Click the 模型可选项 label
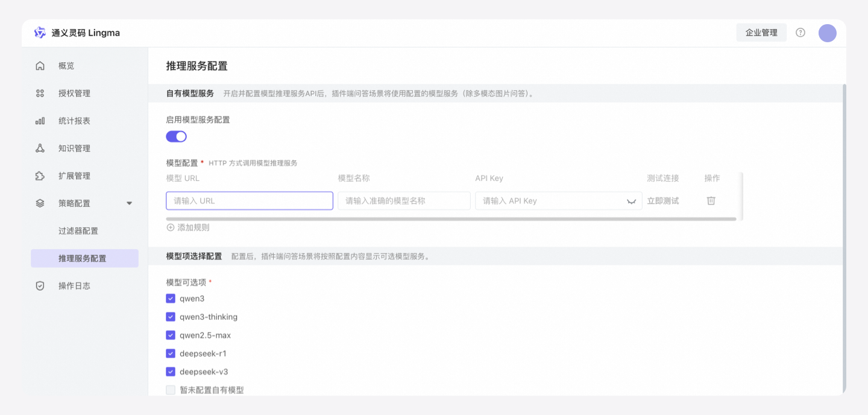 (x=186, y=282)
